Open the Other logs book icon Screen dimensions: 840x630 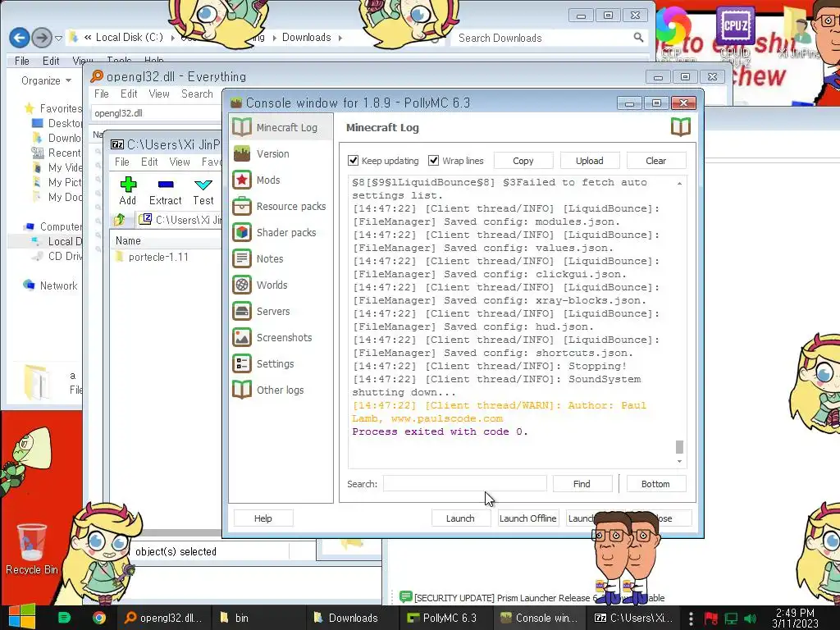tap(242, 390)
